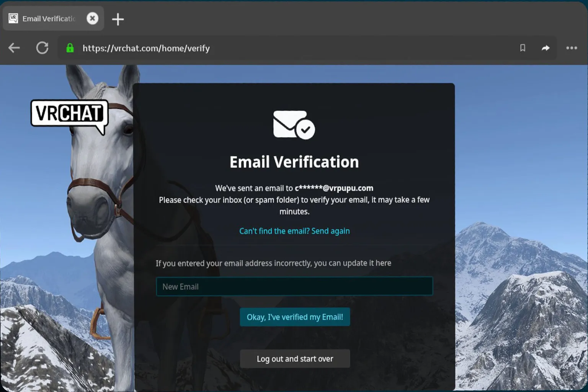Click the green padlock security icon
This screenshot has width=588, height=392.
tap(70, 48)
